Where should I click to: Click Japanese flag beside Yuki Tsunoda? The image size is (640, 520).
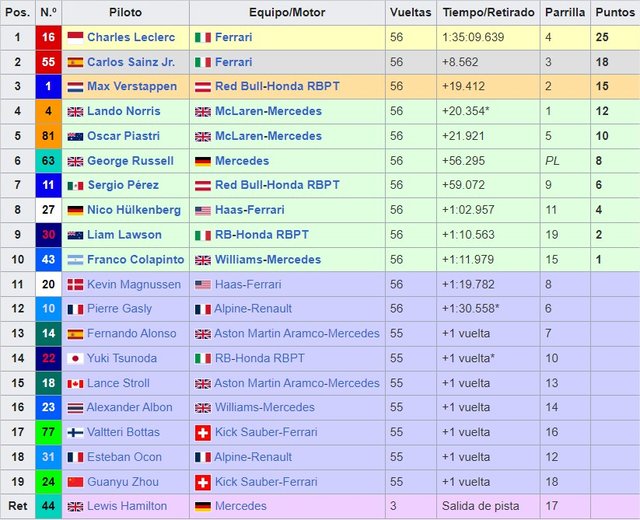click(75, 359)
